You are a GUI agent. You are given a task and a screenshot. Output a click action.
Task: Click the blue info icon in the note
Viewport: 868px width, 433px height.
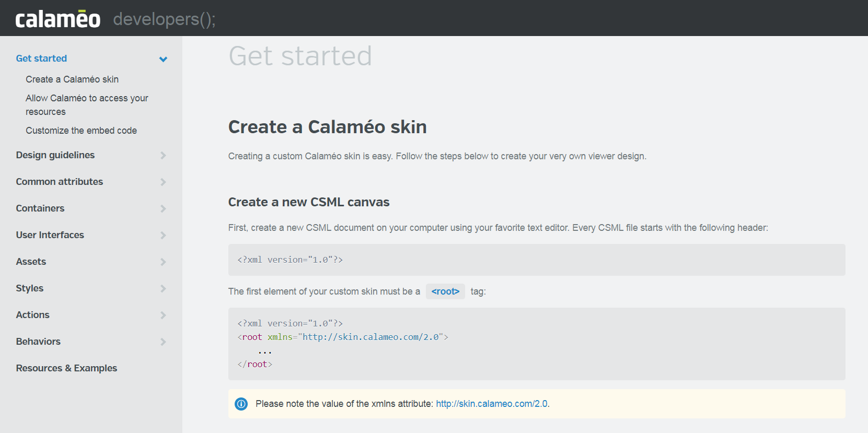tap(241, 404)
